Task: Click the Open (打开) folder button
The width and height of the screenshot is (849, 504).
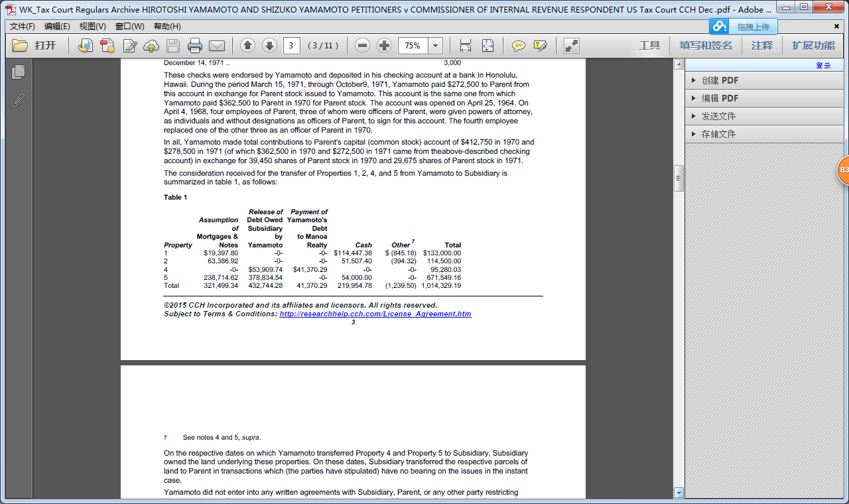Action: (x=34, y=46)
